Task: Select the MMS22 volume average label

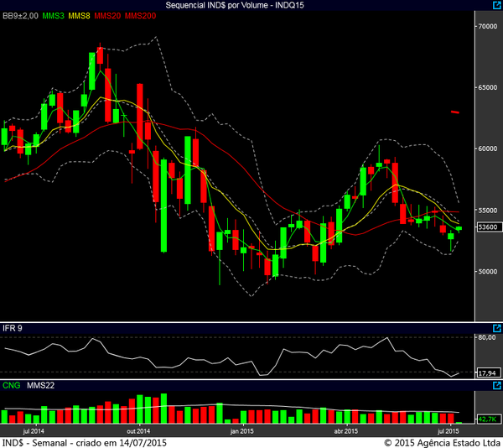Action: pyautogui.click(x=39, y=386)
